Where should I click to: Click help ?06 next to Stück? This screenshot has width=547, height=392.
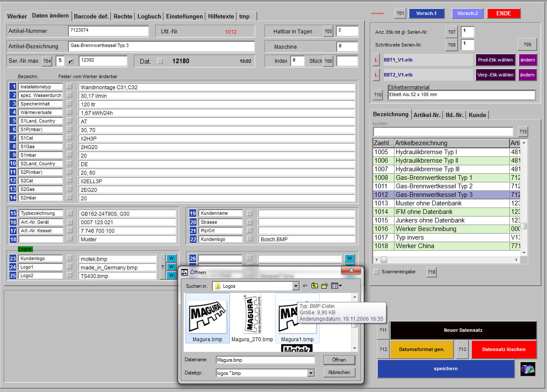[328, 61]
